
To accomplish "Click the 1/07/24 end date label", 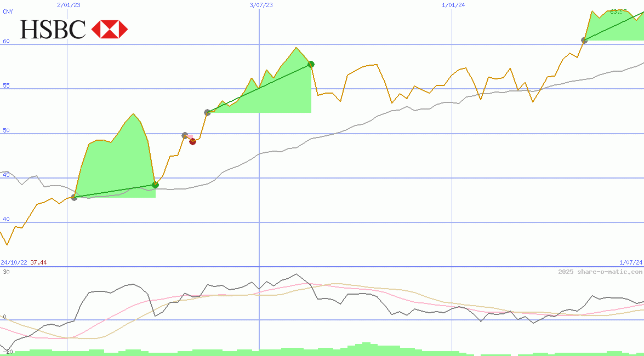I will pos(631,263).
